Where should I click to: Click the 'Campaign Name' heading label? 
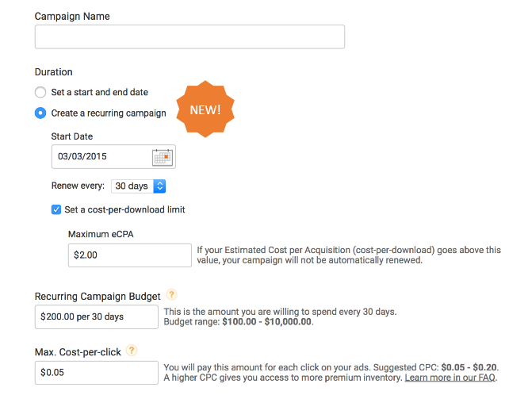point(72,16)
